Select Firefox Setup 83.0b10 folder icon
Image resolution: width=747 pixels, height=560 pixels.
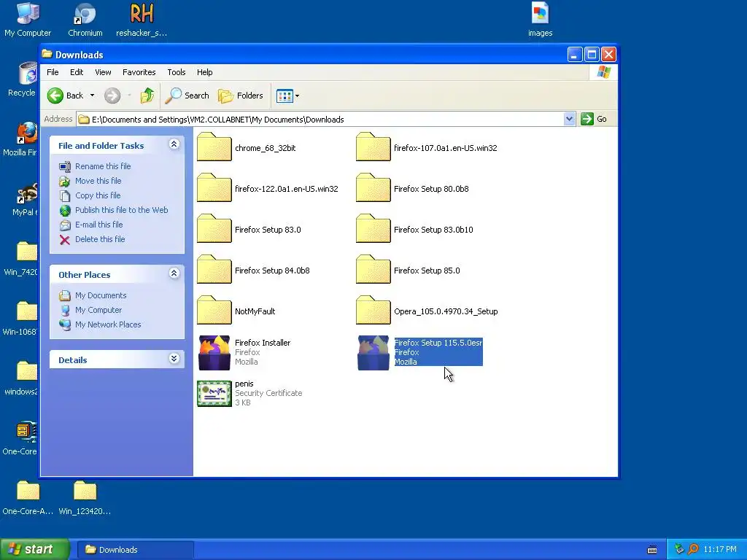pyautogui.click(x=373, y=229)
